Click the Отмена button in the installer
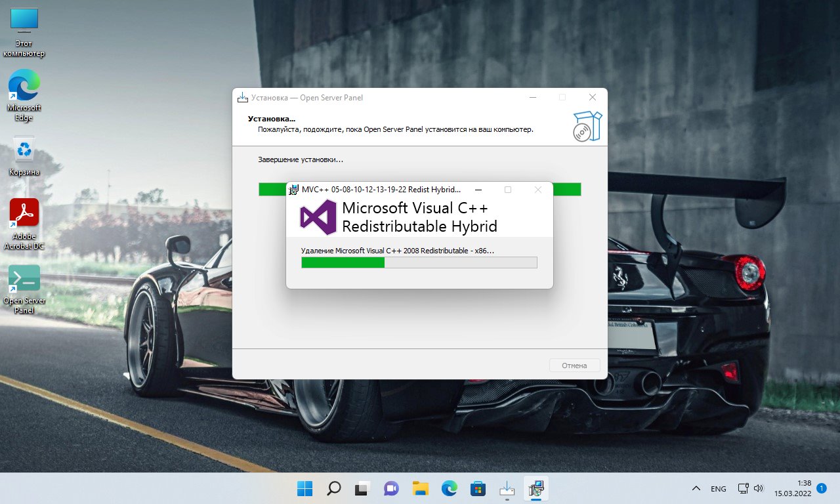The height and width of the screenshot is (504, 840). click(574, 366)
